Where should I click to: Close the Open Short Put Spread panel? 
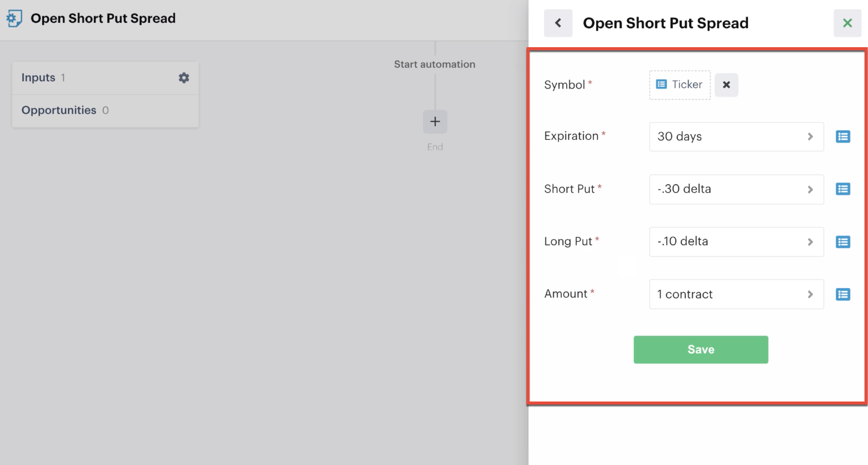click(x=847, y=23)
